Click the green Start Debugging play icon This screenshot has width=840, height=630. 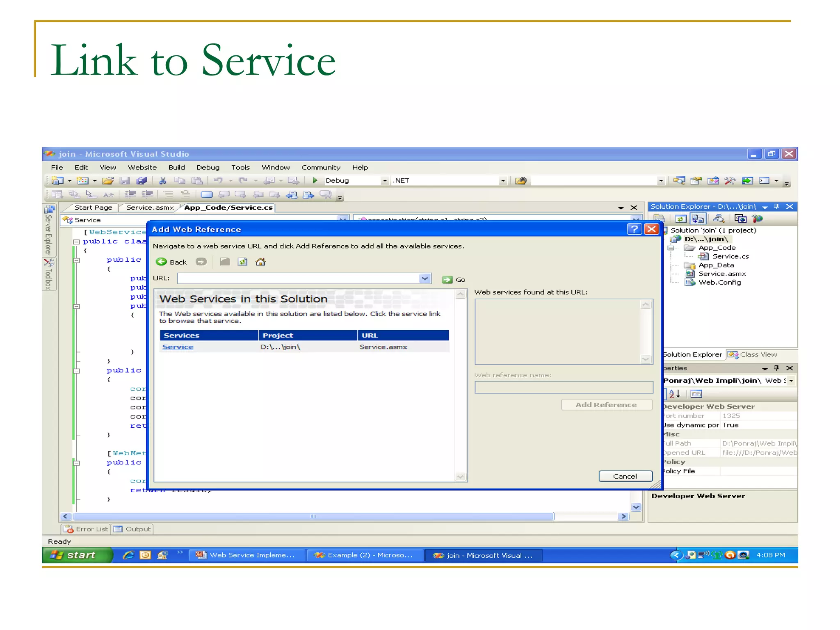point(315,180)
